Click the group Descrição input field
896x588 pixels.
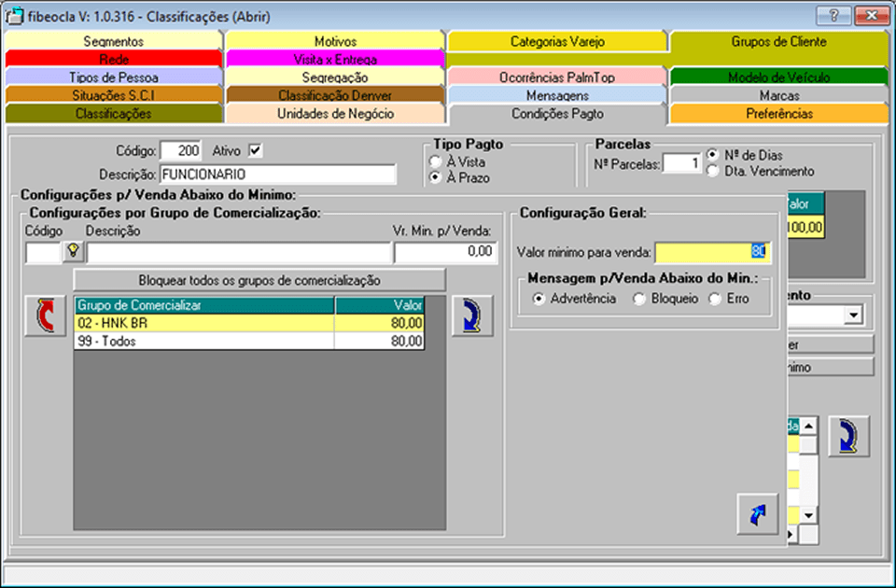tap(239, 252)
